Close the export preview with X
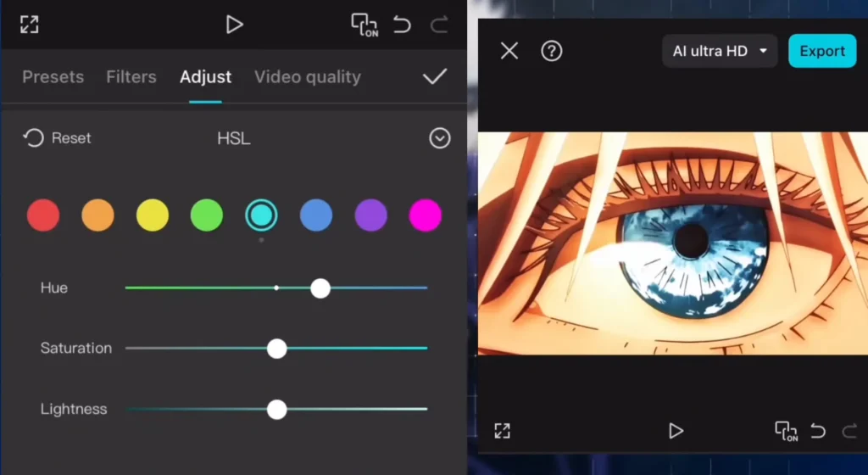This screenshot has height=475, width=868. click(x=509, y=51)
